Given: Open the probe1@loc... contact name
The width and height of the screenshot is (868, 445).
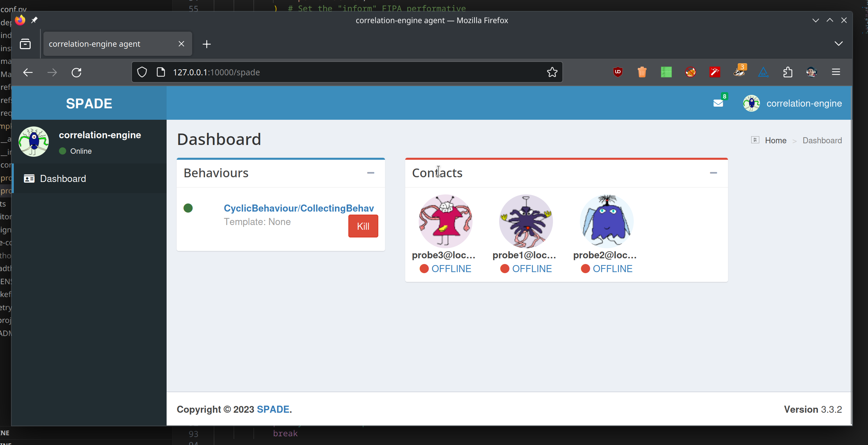Looking at the screenshot, I should pos(524,255).
